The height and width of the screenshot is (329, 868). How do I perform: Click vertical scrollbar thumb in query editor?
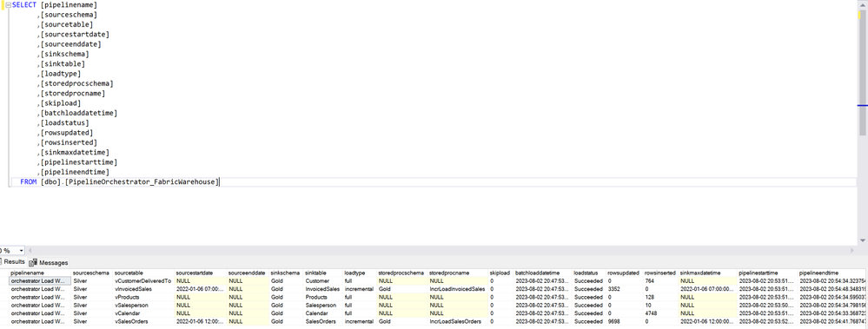(863, 72)
